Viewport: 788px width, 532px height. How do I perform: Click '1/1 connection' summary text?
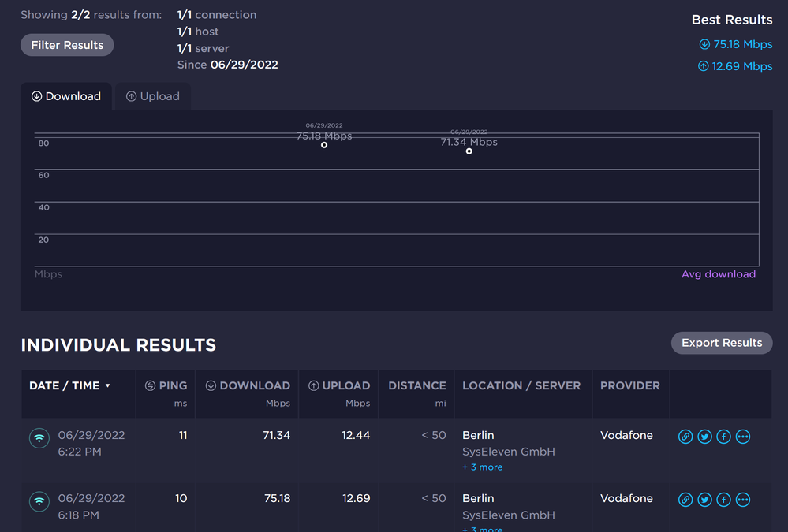tap(217, 15)
